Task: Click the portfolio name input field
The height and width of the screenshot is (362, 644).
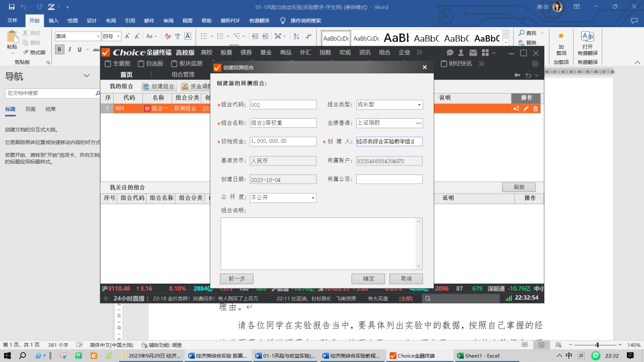Action: click(x=283, y=123)
